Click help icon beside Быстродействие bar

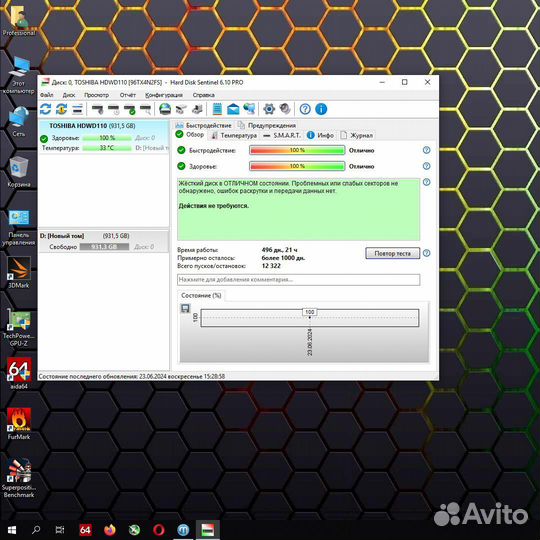[426, 150]
